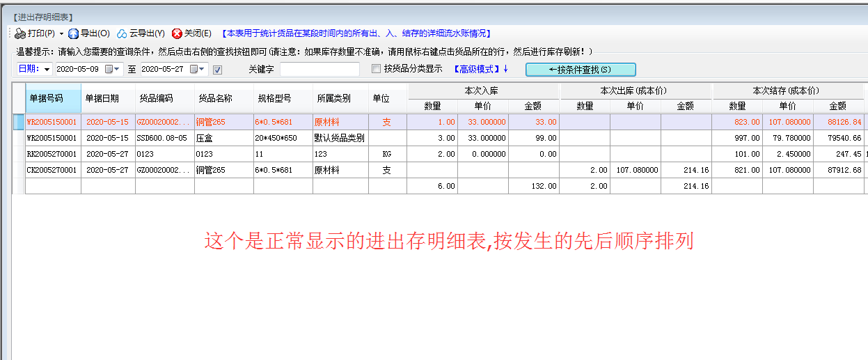The height and width of the screenshot is (360, 868).
Task: Open the print options dropdown arrow
Action: pos(61,33)
